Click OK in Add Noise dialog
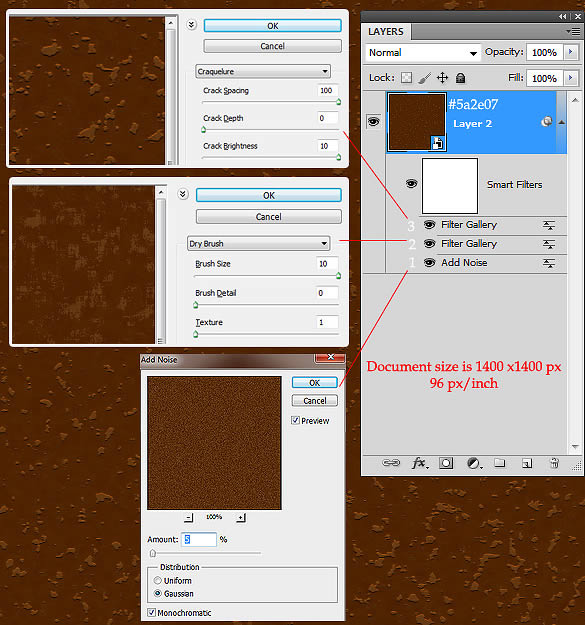 (315, 383)
